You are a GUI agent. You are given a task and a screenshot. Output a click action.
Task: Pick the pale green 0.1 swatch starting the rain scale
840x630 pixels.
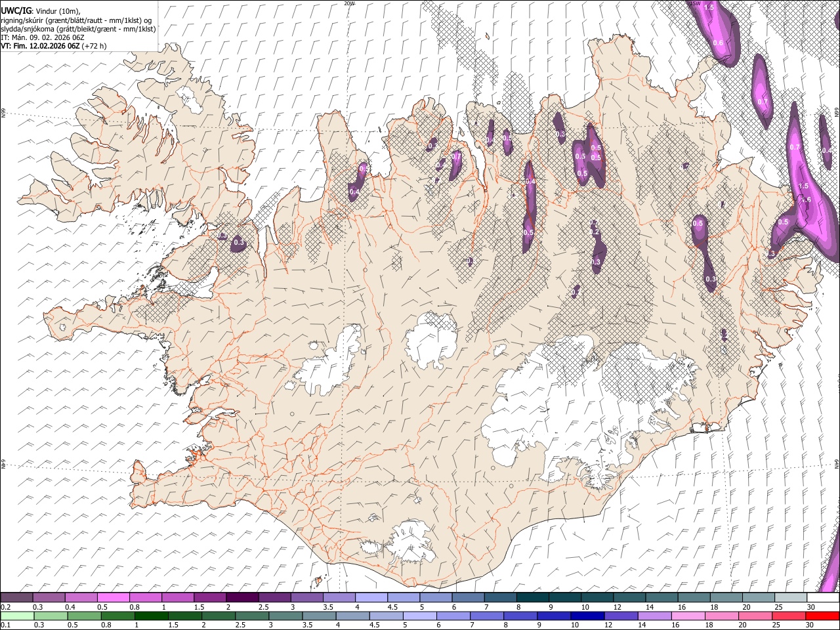tap(17, 616)
